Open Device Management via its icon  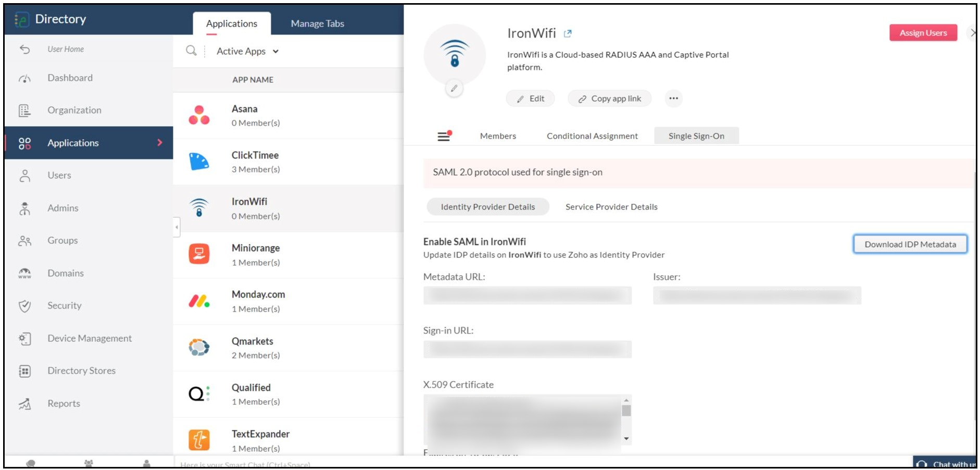point(24,339)
